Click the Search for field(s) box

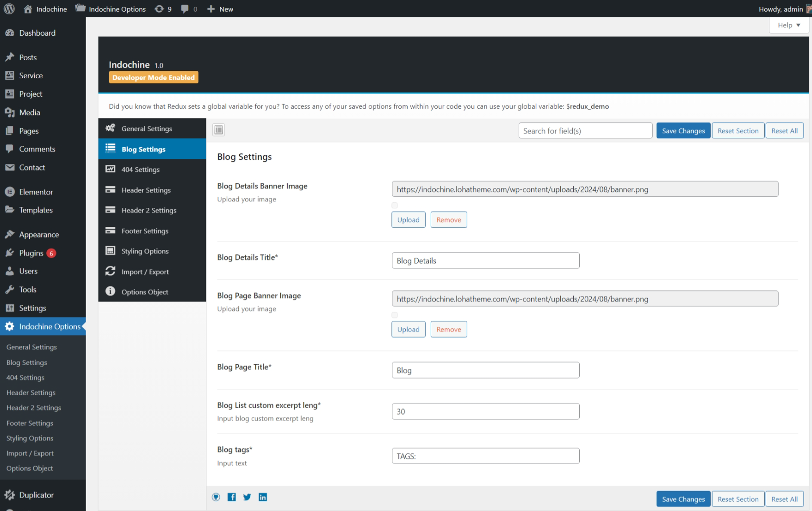pos(585,131)
